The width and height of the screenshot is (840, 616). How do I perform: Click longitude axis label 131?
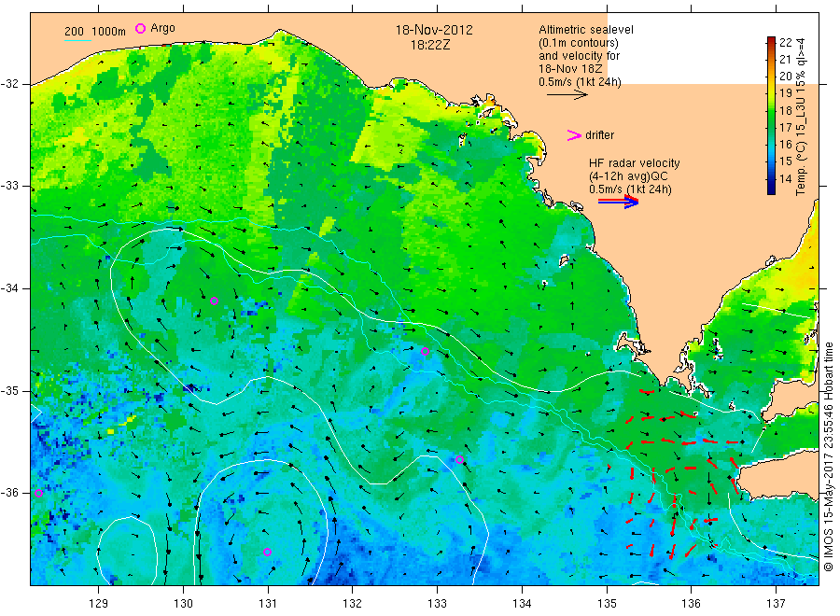coord(268,603)
